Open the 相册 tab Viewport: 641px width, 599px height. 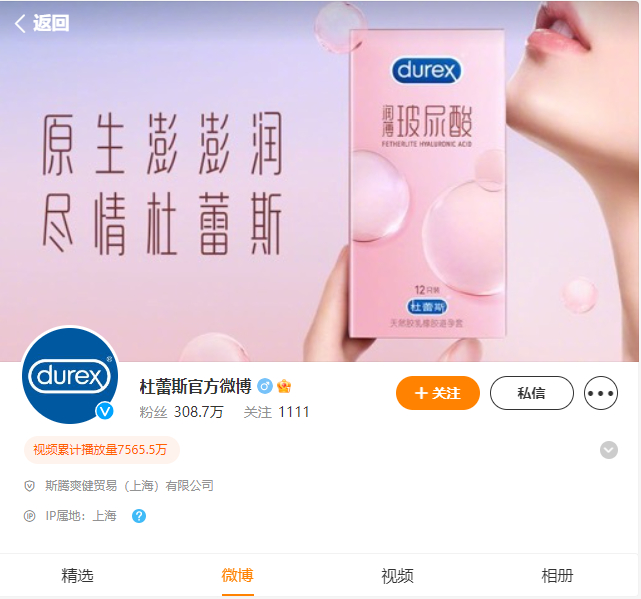557,576
